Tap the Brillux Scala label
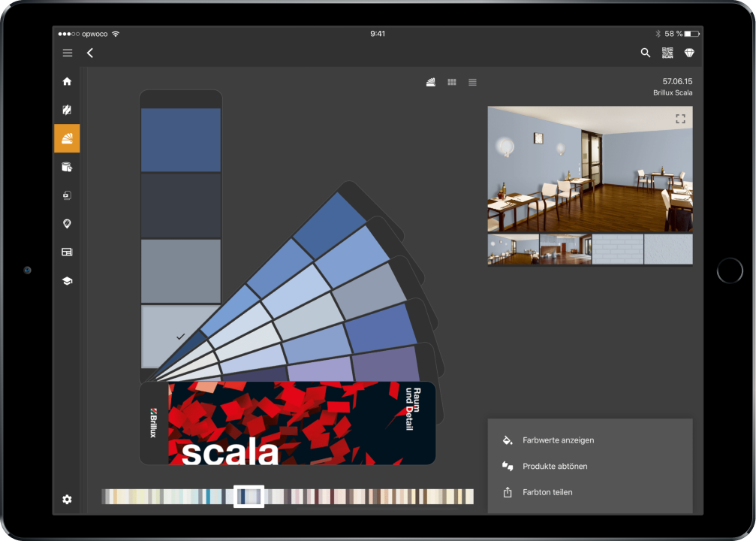This screenshot has height=541, width=756. (673, 92)
